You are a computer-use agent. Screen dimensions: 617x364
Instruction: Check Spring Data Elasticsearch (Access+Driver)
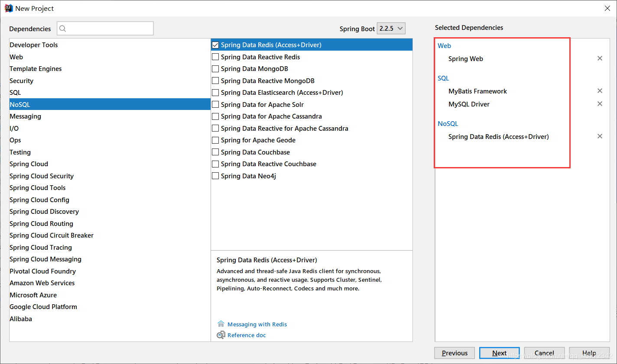[x=215, y=93]
